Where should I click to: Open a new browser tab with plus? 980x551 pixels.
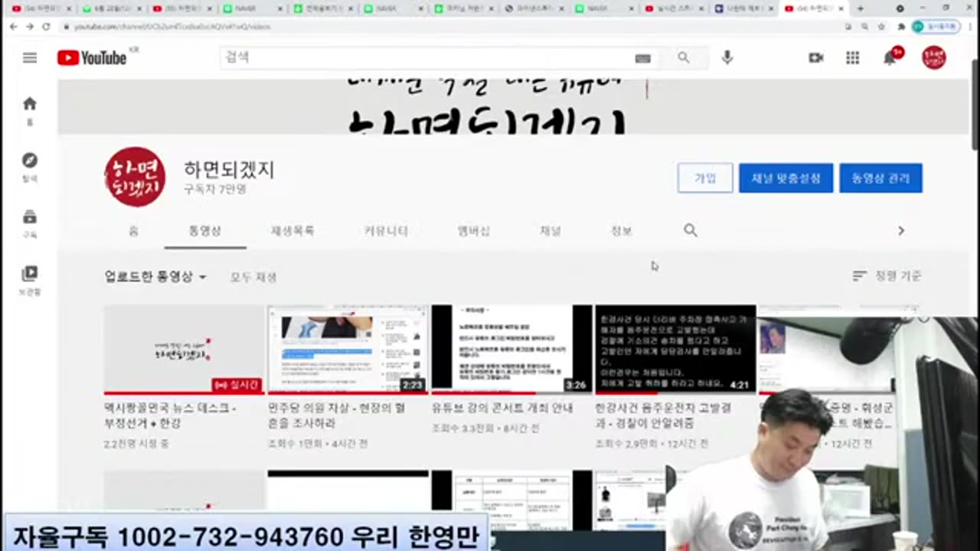(x=860, y=8)
